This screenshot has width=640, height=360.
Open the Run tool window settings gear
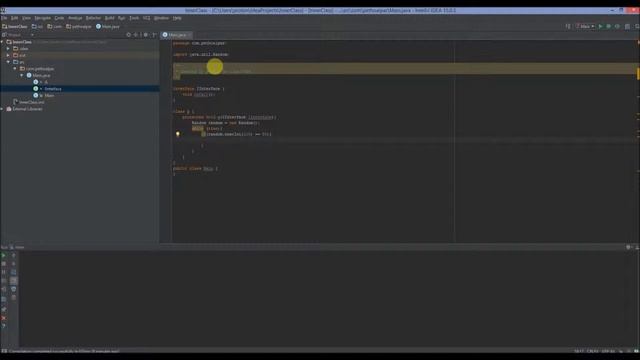point(628,247)
